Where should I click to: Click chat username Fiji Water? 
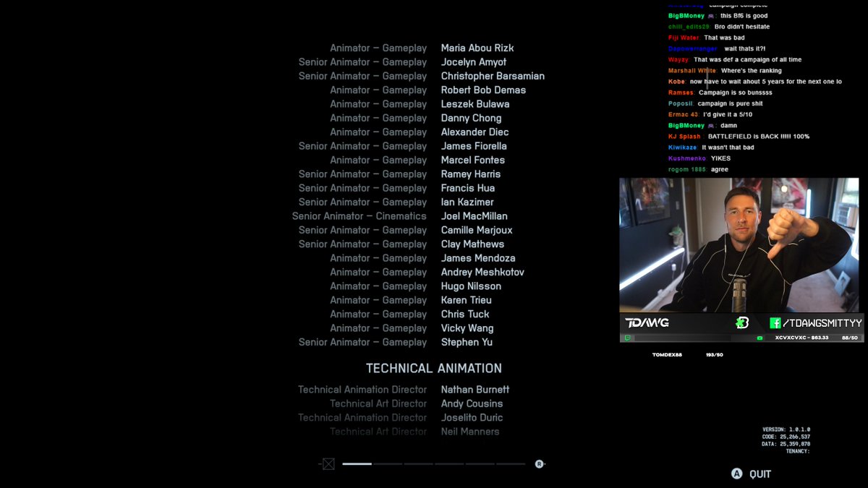[x=684, y=38]
